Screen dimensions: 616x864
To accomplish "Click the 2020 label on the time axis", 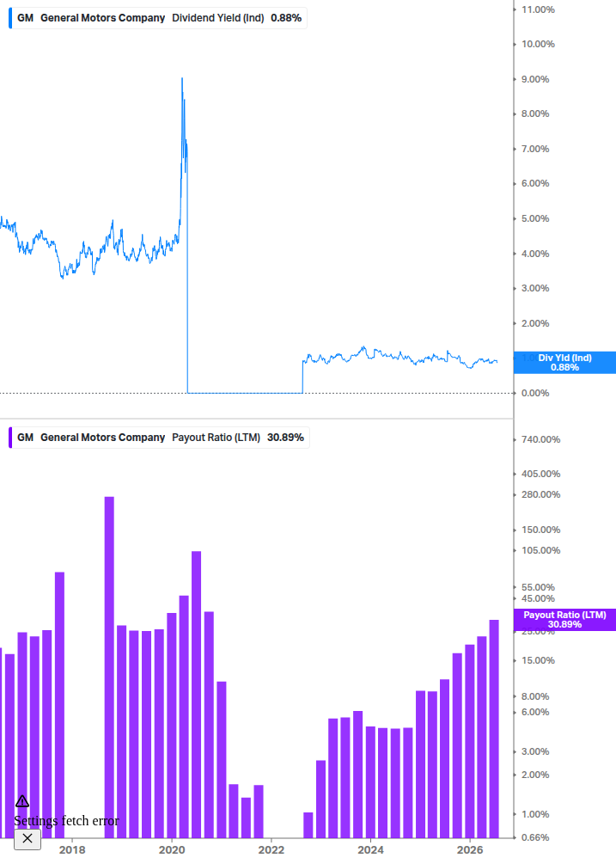I will pos(172,850).
